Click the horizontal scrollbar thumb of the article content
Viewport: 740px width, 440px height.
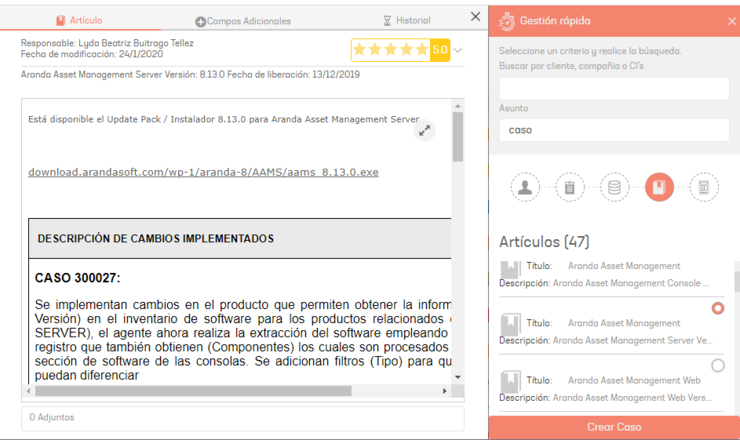click(x=193, y=391)
